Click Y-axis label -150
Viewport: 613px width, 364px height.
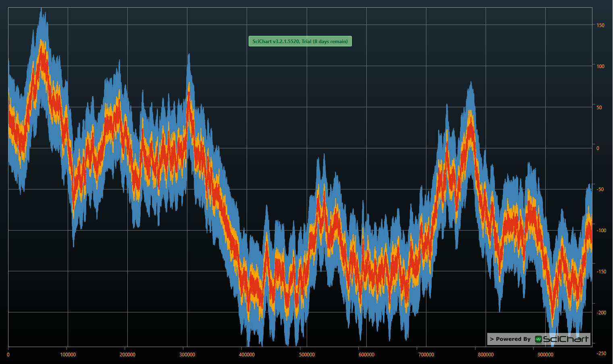click(601, 272)
